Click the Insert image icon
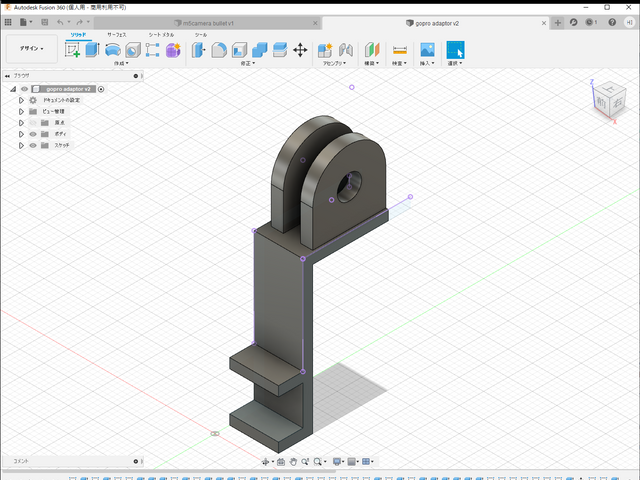The width and height of the screenshot is (640, 480). coord(427,50)
